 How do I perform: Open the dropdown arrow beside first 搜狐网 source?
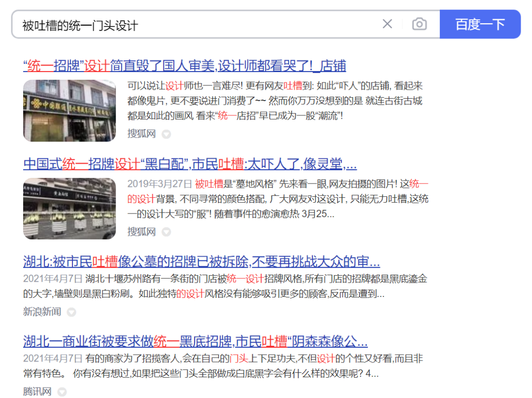click(166, 134)
